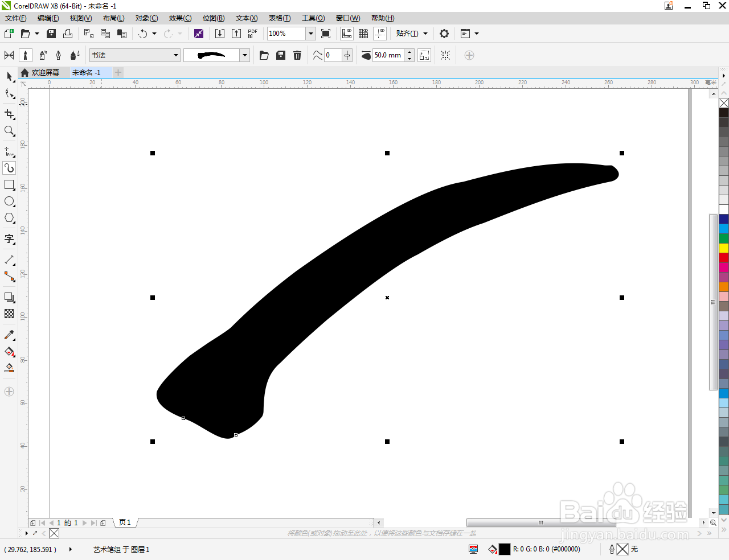Toggle bounding box display option

coord(445,55)
